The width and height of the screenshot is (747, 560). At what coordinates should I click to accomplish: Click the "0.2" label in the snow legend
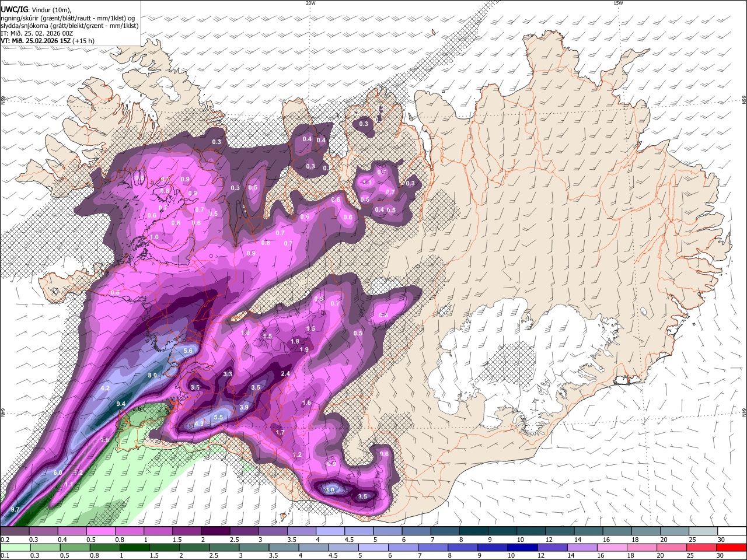(5, 540)
